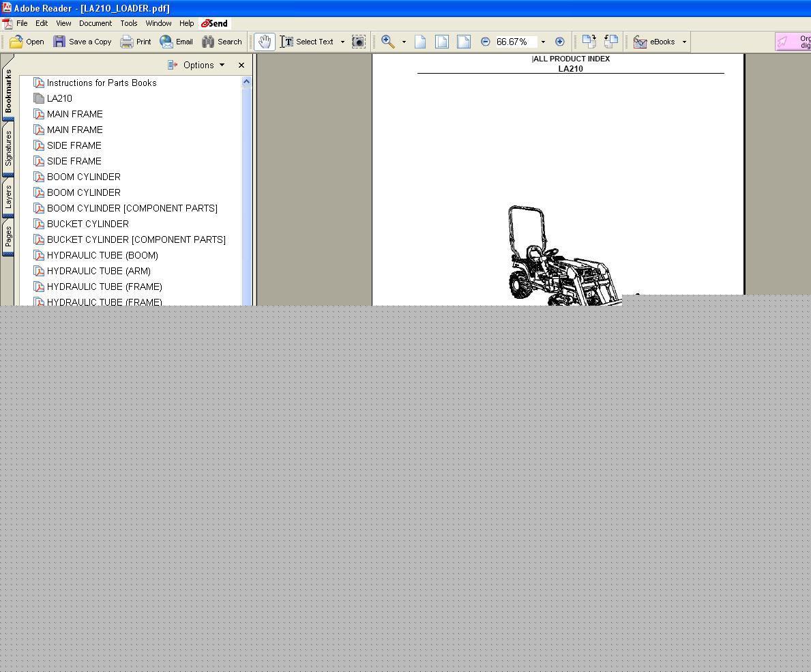Switch to the Signatures side tab
The height and width of the screenshot is (672, 811).
[8, 149]
